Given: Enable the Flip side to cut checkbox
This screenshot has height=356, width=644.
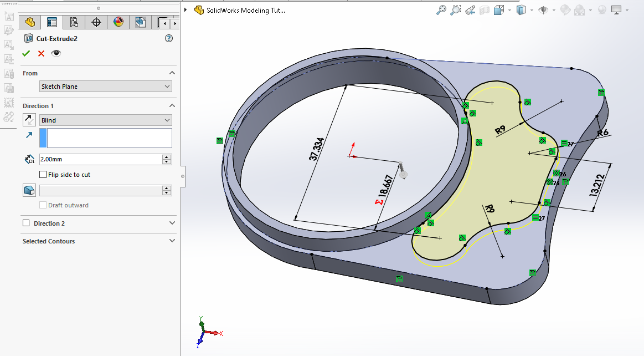Looking at the screenshot, I should click(43, 175).
